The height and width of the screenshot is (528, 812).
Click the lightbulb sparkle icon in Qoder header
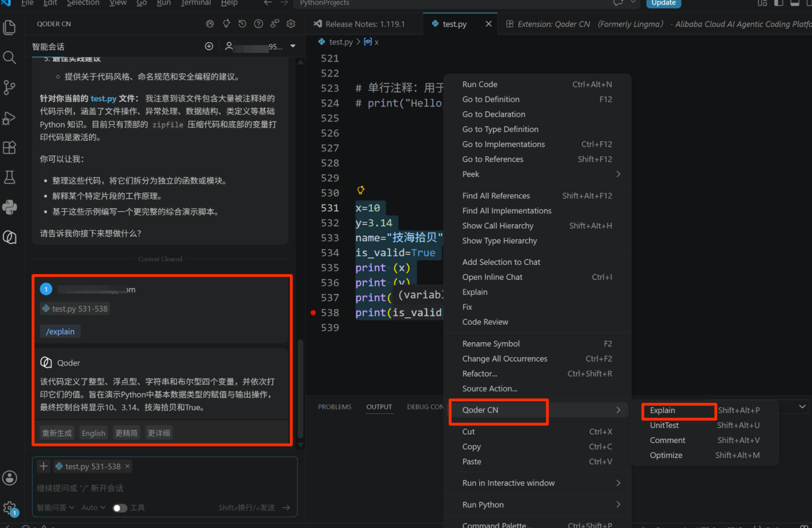pos(226,24)
